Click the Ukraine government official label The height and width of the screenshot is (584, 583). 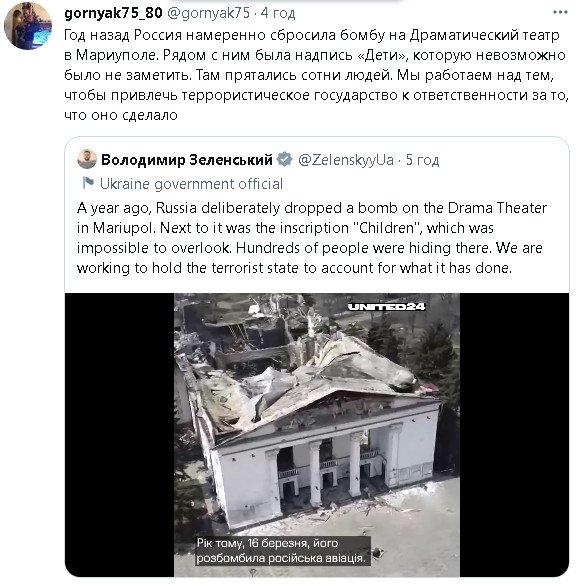pos(191,184)
